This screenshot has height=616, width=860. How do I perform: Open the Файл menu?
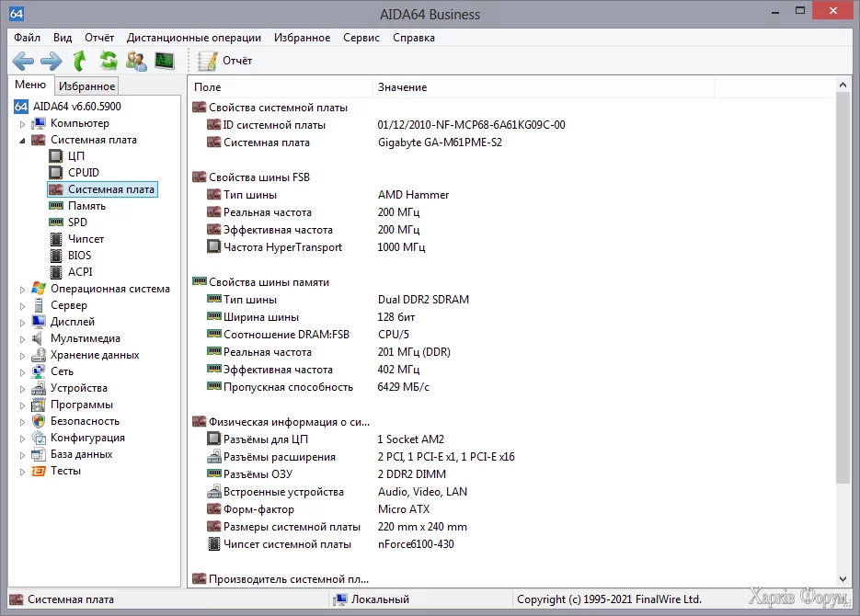27,38
